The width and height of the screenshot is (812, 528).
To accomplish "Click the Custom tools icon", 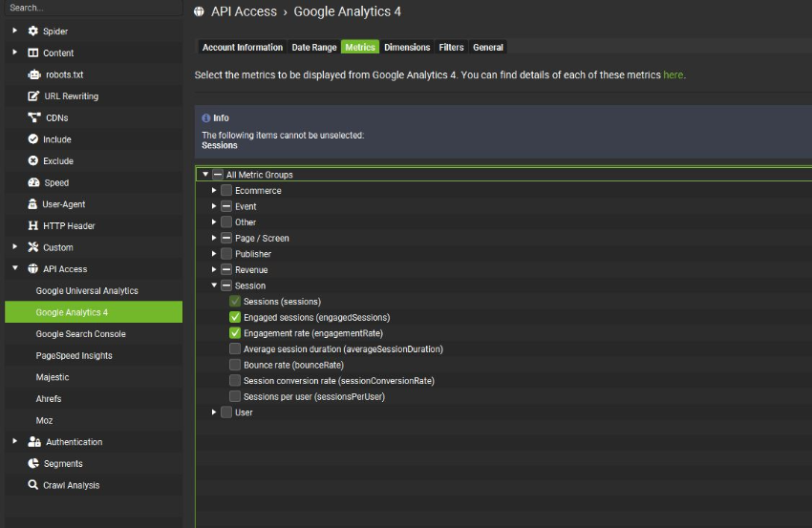I will point(33,247).
